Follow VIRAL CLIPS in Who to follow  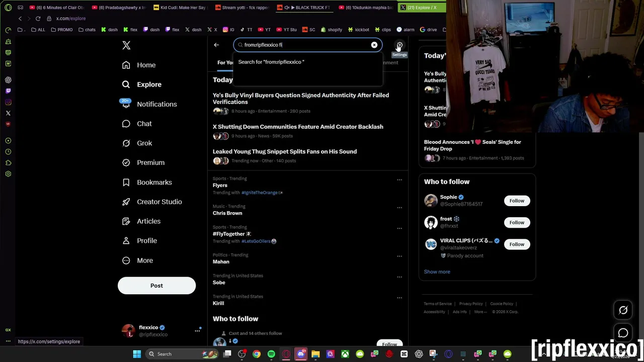517,244
